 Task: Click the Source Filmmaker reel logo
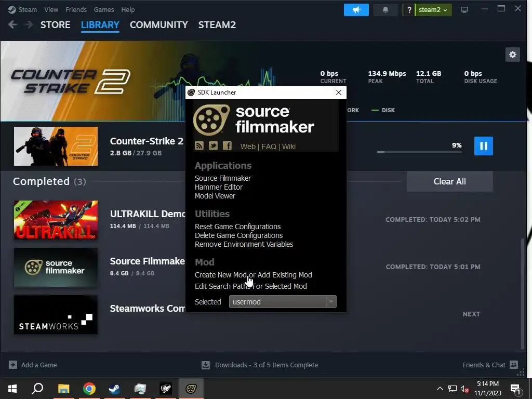pos(211,120)
